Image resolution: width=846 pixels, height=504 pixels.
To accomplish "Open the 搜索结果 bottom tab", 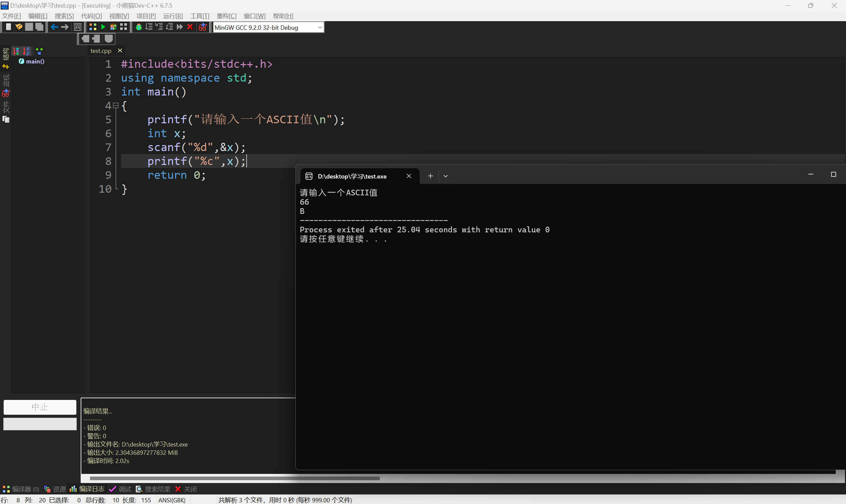I will pyautogui.click(x=153, y=489).
